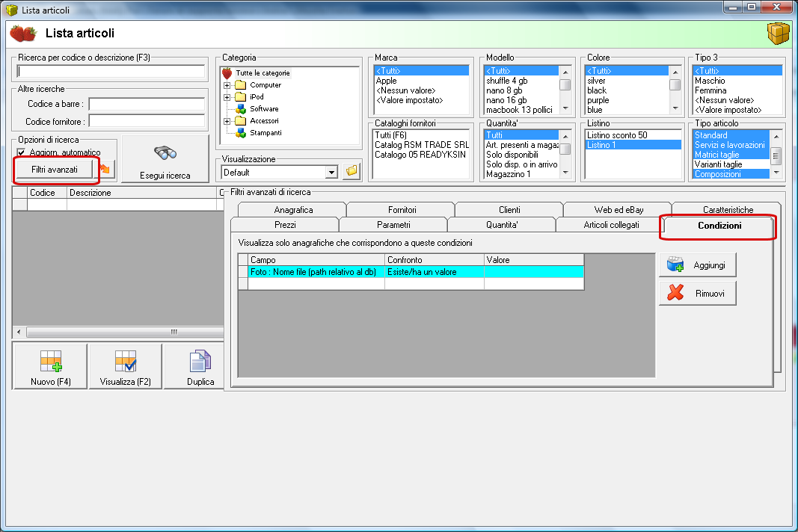Viewport: 798px width, 532px height.
Task: Open the Parametri tab
Action: (x=393, y=225)
